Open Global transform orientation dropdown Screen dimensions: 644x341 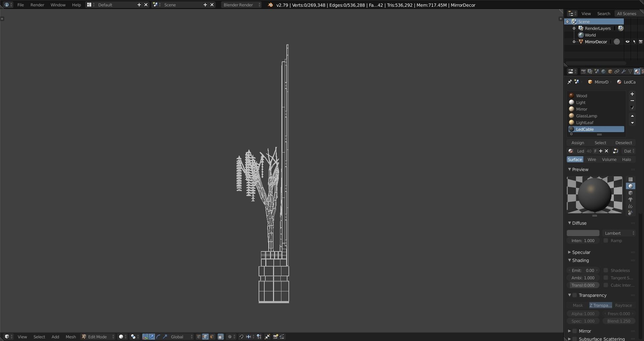181,337
